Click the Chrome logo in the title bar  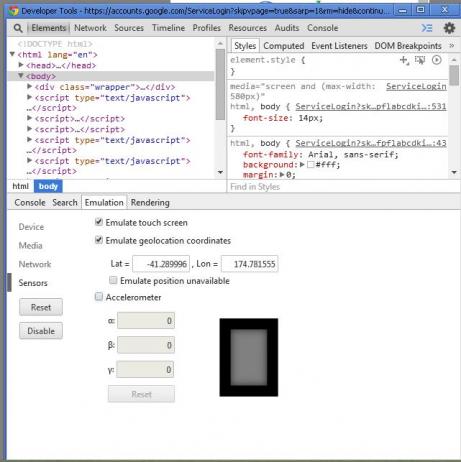point(14,11)
